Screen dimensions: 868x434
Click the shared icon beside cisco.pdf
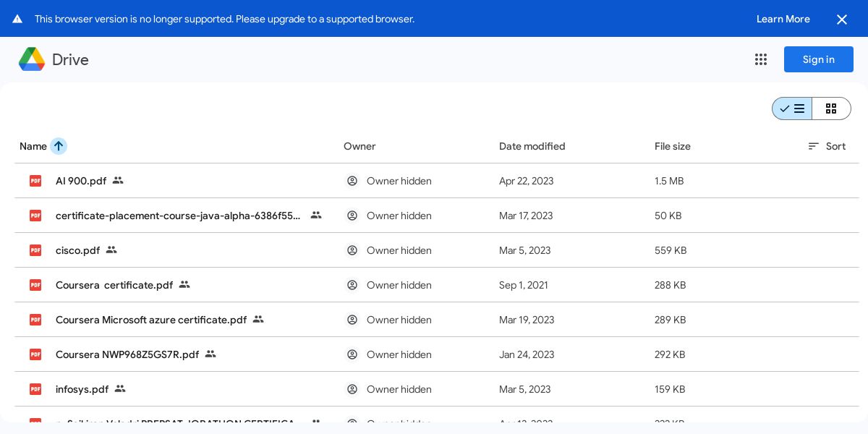tap(111, 250)
